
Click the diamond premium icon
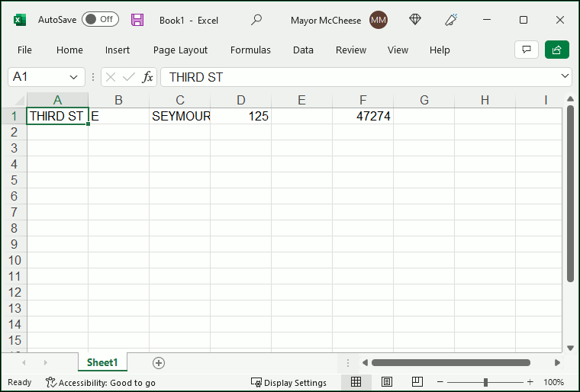coord(415,20)
